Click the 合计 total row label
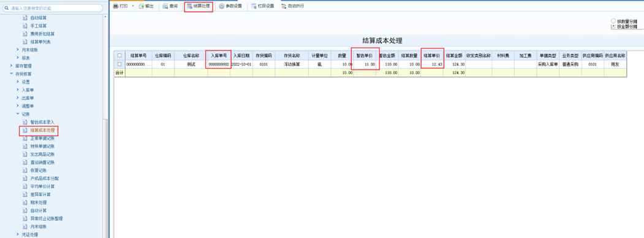The height and width of the screenshot is (238, 644). [119, 72]
